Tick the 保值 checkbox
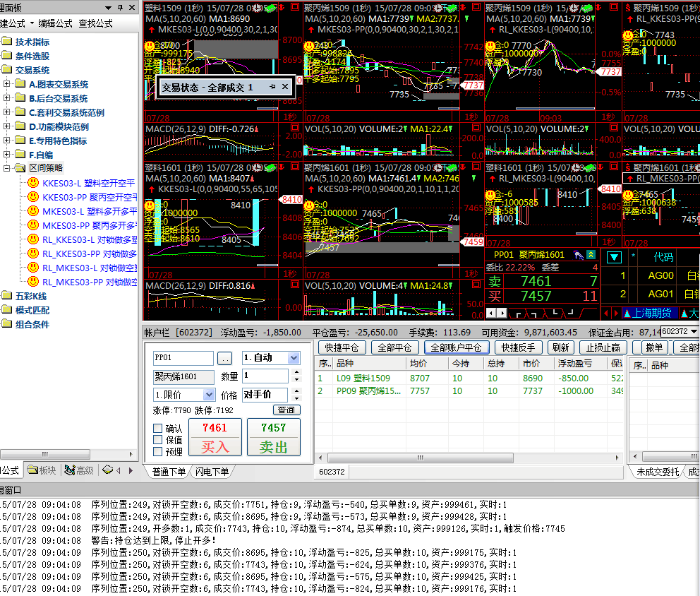Viewport: 700px width, 596px height. (158, 440)
